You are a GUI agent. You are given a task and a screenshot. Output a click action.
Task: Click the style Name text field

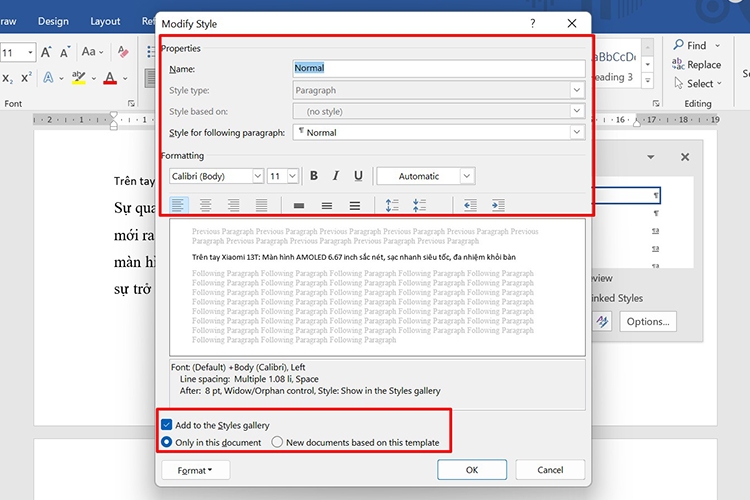439,68
